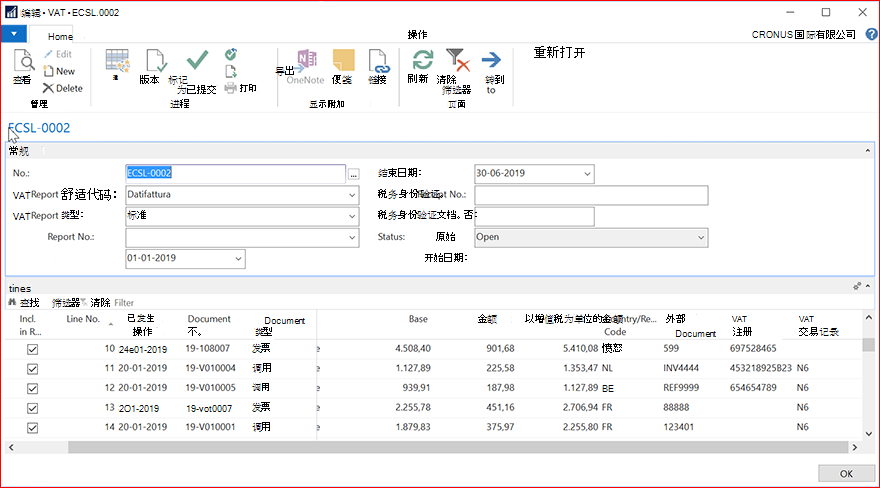
Task: Click the Delete X icon
Action: pyautogui.click(x=48, y=88)
